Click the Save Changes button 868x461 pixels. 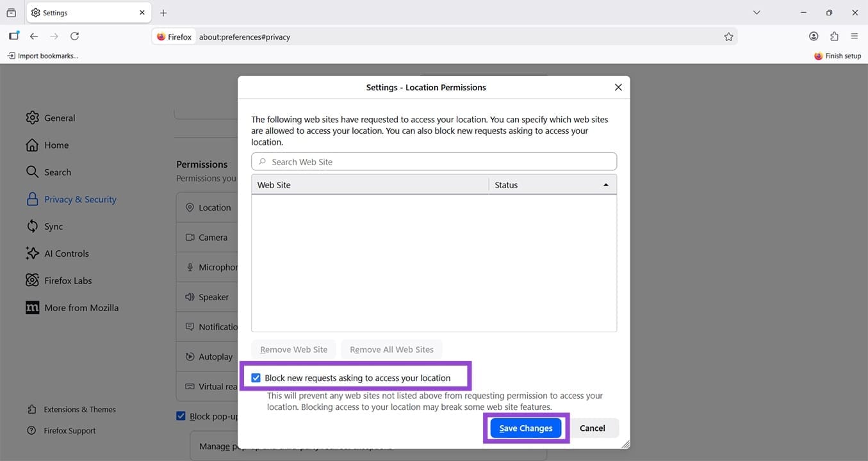[525, 428]
